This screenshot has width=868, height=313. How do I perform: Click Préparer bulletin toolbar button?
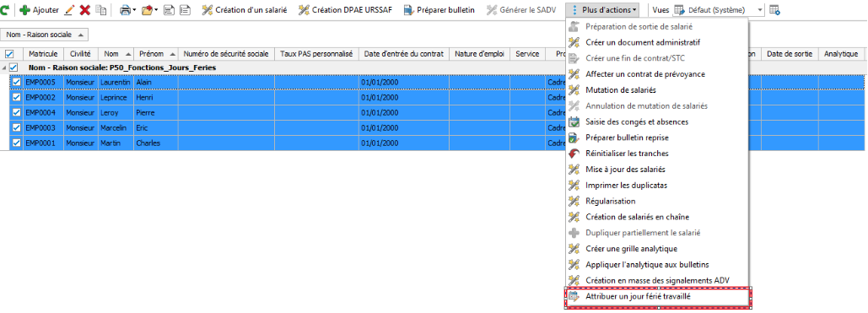pyautogui.click(x=439, y=10)
